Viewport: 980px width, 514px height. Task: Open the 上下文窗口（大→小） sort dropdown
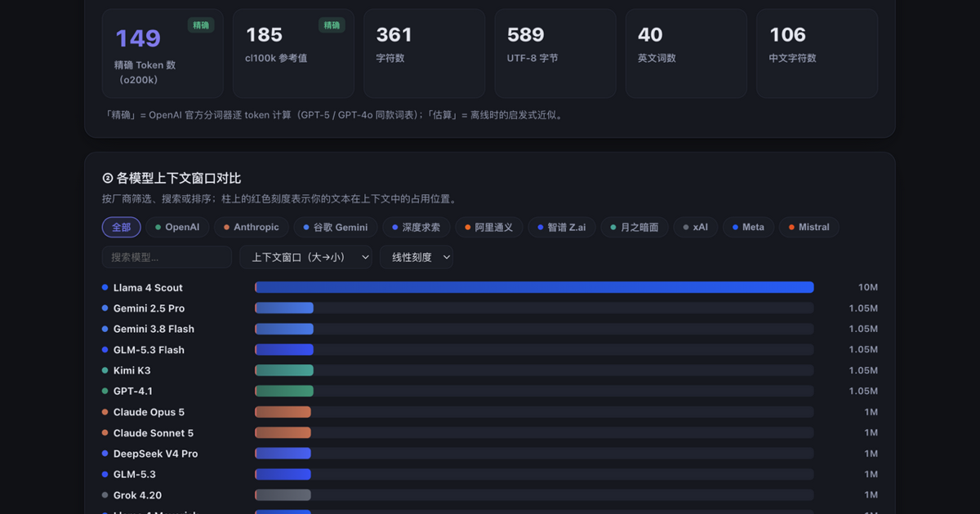coord(305,257)
